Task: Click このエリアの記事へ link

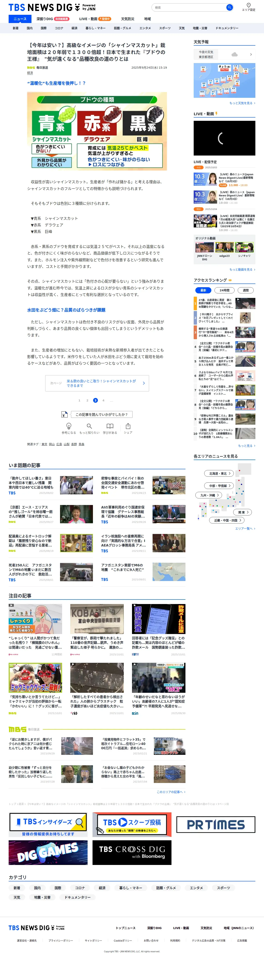Action: (171, 792)
